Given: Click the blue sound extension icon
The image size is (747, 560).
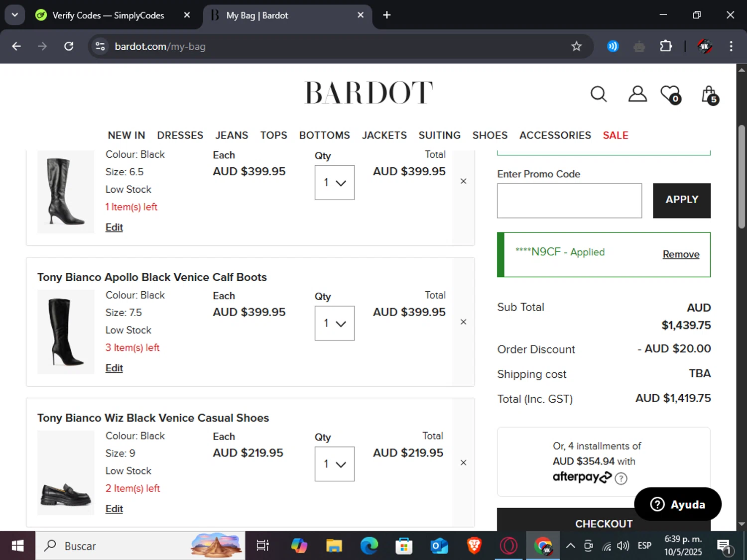Looking at the screenshot, I should (x=613, y=46).
